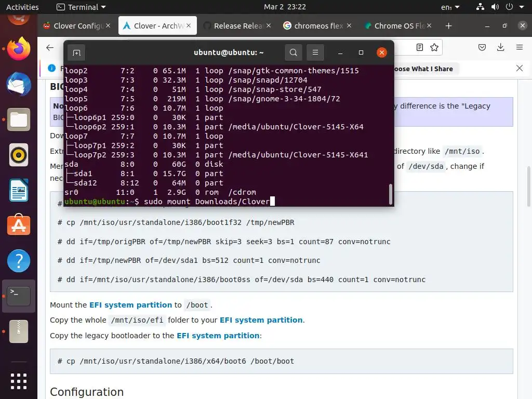
Task: Click the info icon in notification bar
Action: (x=51, y=68)
